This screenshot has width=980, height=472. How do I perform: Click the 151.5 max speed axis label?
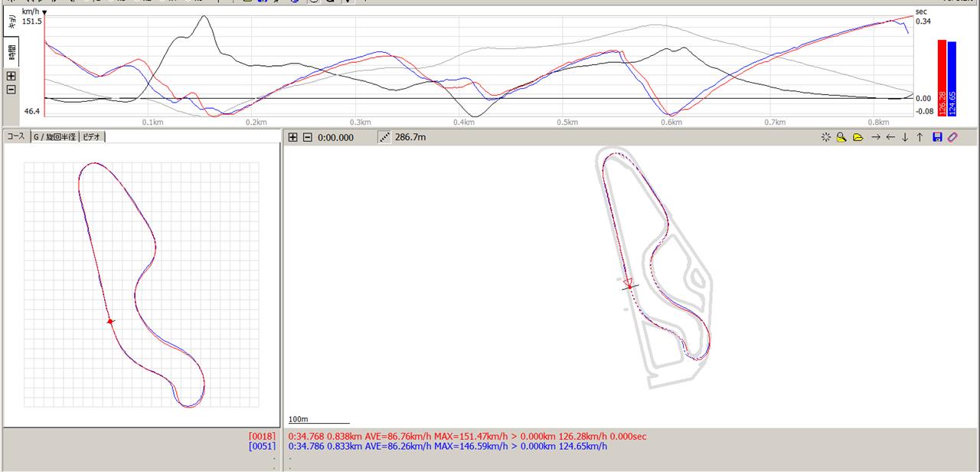click(x=32, y=21)
